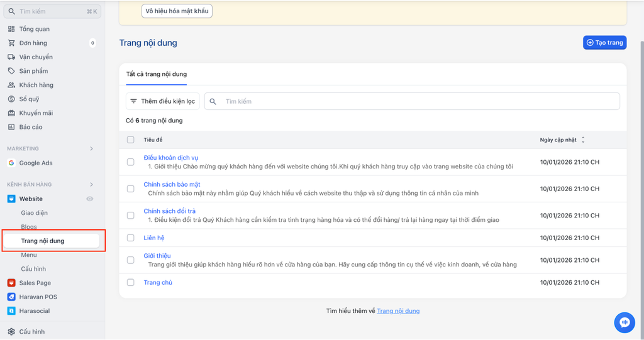Select the Tất cả trang nội dung tab
This screenshot has width=644, height=340.
pos(156,74)
